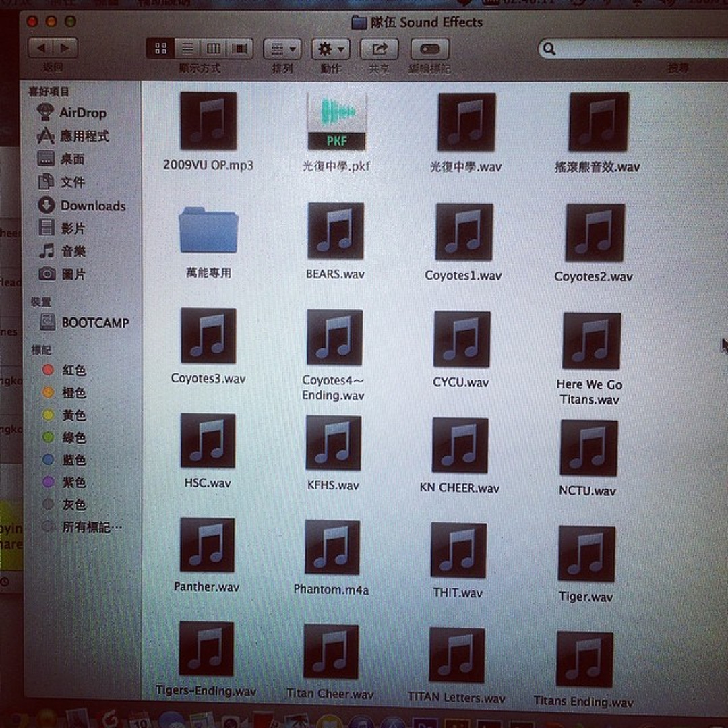Switch to icon view mode
This screenshot has width=728, height=728.
pos(160,49)
